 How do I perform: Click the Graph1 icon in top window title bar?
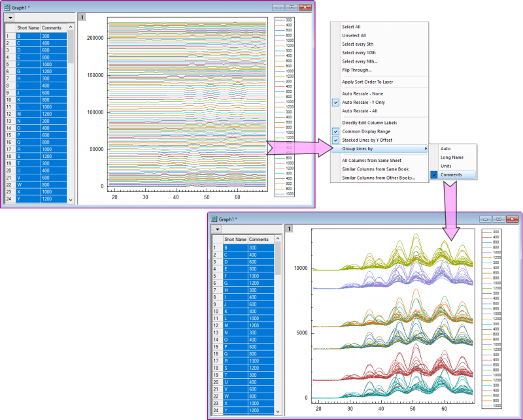(7, 7)
